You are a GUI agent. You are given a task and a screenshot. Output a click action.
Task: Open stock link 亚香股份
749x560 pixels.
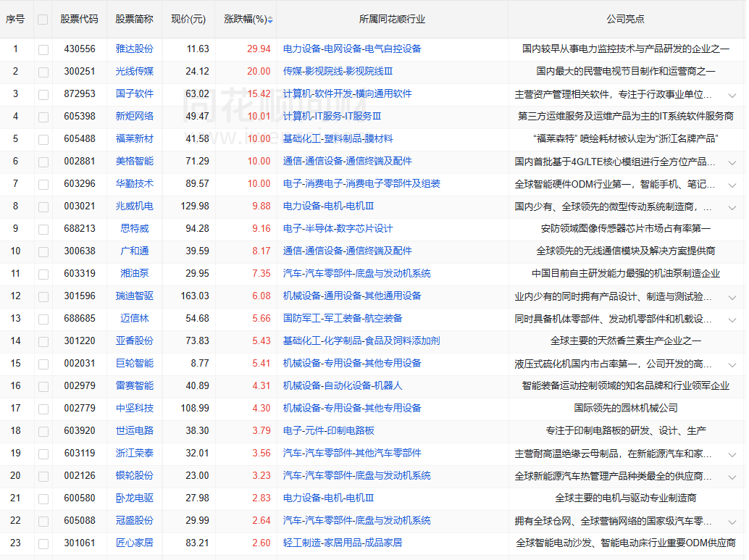coord(135,340)
